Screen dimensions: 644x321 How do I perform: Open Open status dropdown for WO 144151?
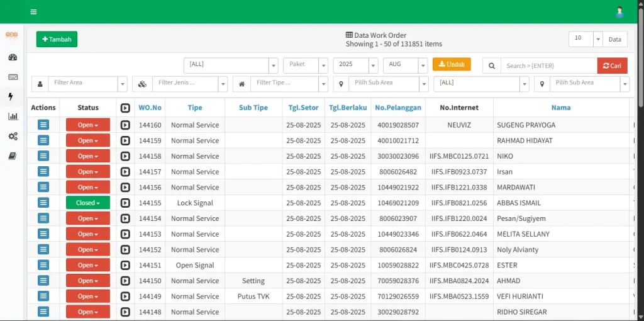tap(88, 265)
